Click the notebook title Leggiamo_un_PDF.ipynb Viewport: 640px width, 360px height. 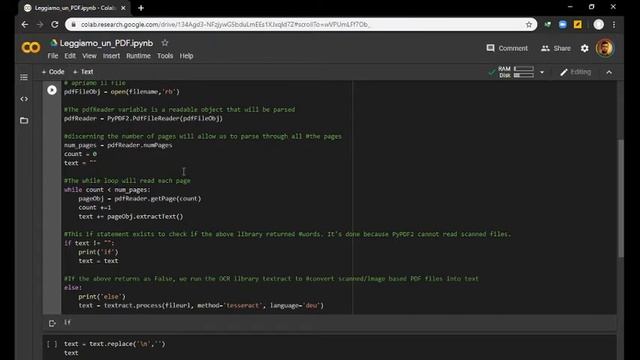tap(107, 43)
